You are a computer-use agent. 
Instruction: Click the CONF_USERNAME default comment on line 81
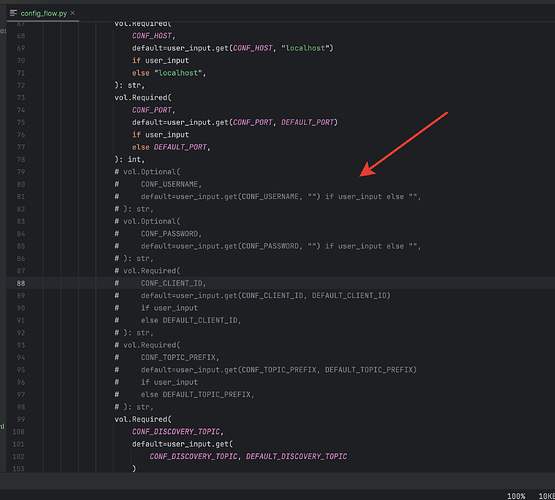pos(281,197)
